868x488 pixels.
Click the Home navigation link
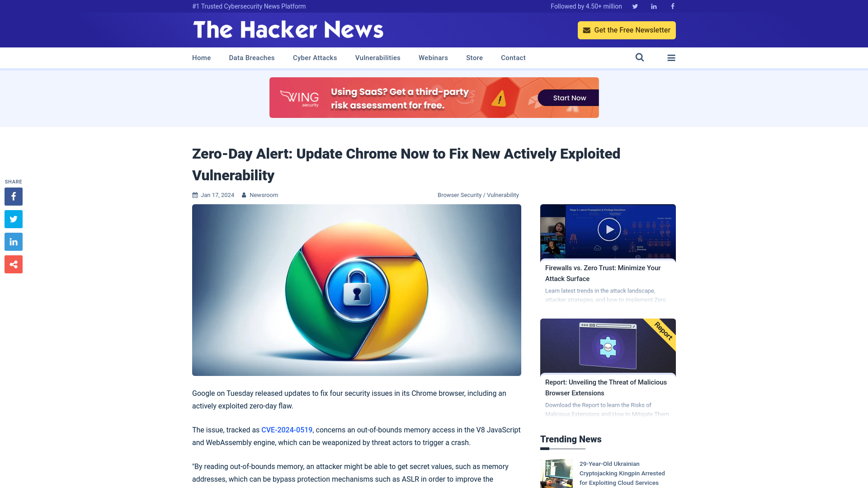click(201, 58)
